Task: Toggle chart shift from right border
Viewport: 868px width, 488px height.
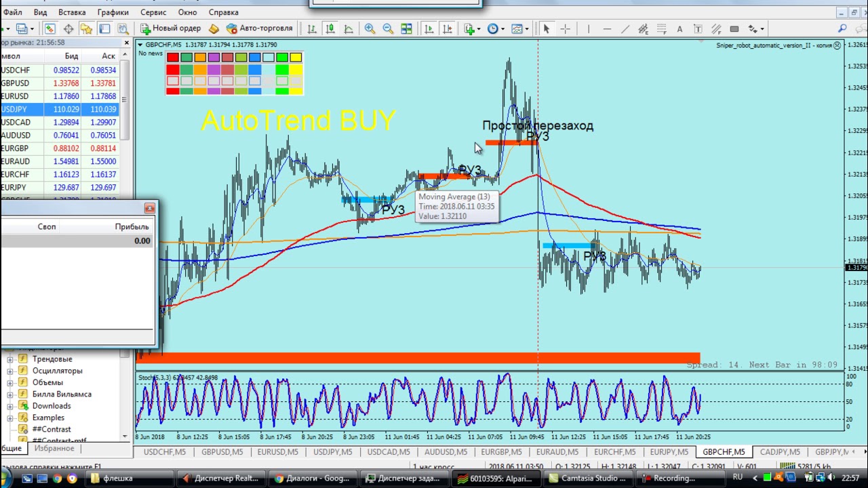Action: (x=447, y=28)
